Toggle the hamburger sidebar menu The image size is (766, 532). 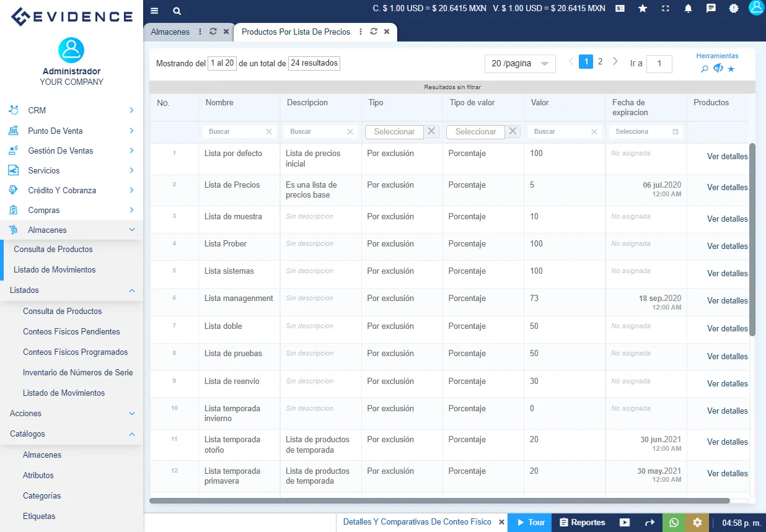coord(154,11)
